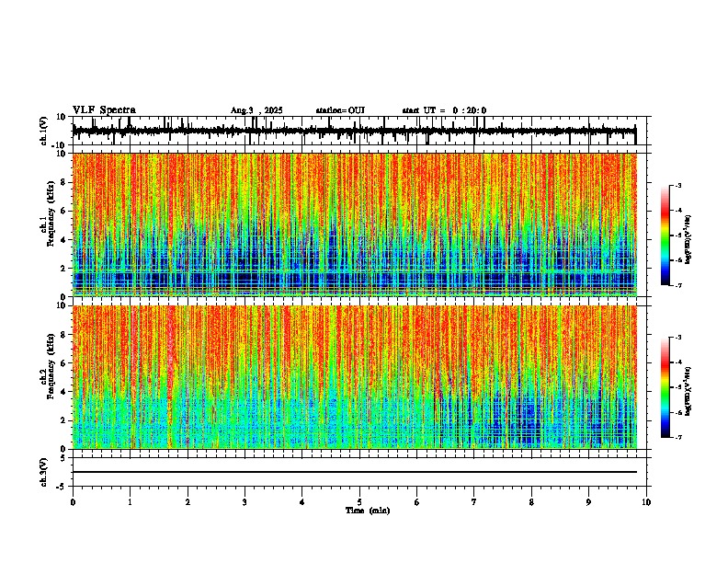
Task: Click the "ch.1(V)" waveform axis label
Action: pos(44,131)
